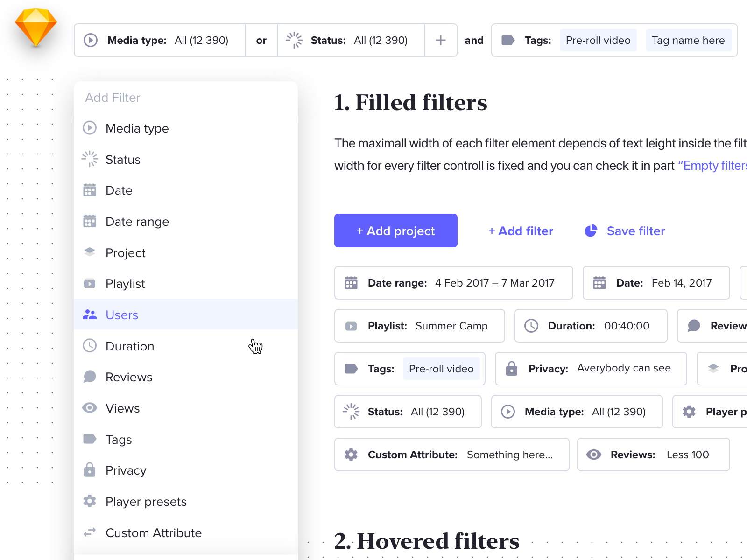Toggle the 'or' operator between filters
Screen dimensions: 747x560
click(x=261, y=41)
